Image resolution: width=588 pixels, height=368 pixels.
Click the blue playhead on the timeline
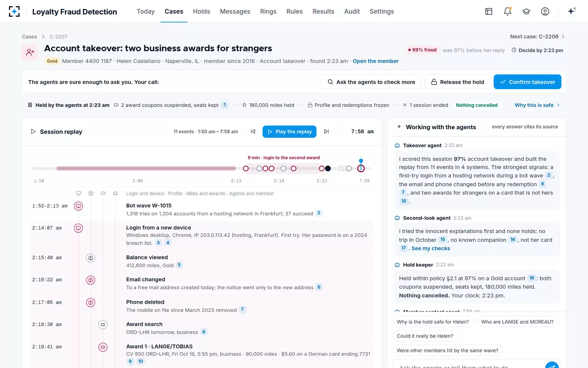click(x=361, y=161)
